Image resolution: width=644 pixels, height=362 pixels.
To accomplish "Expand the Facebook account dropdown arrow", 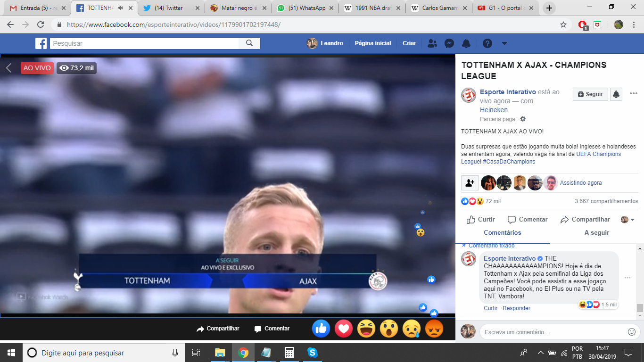I will [x=504, y=43].
